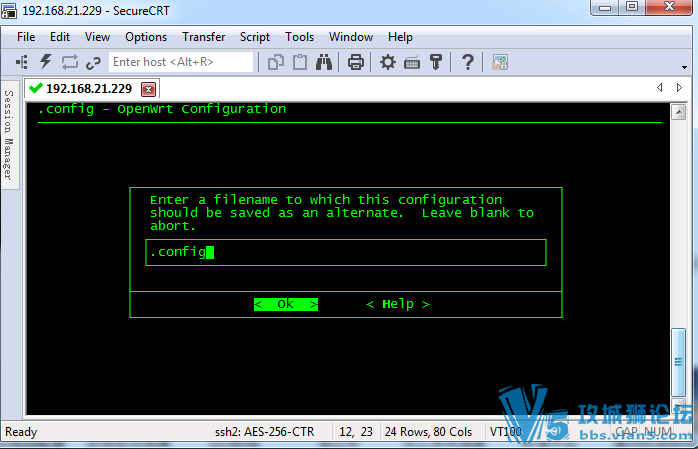Click the Print icon
This screenshot has height=449, width=698.
click(356, 62)
